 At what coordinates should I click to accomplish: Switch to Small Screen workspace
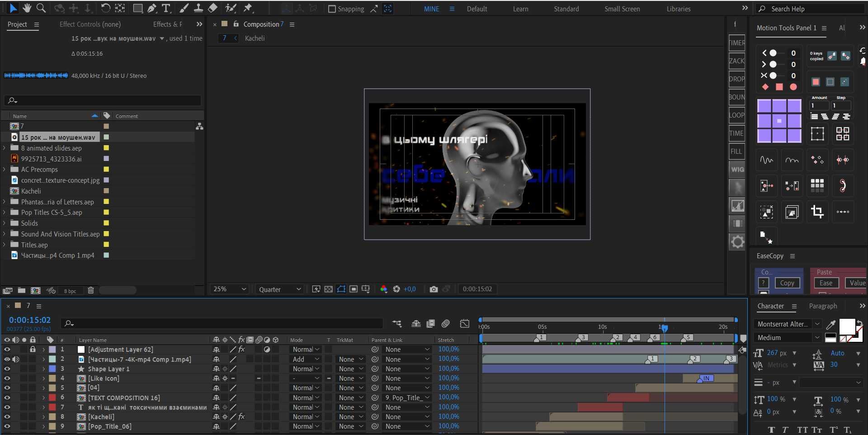click(x=622, y=9)
